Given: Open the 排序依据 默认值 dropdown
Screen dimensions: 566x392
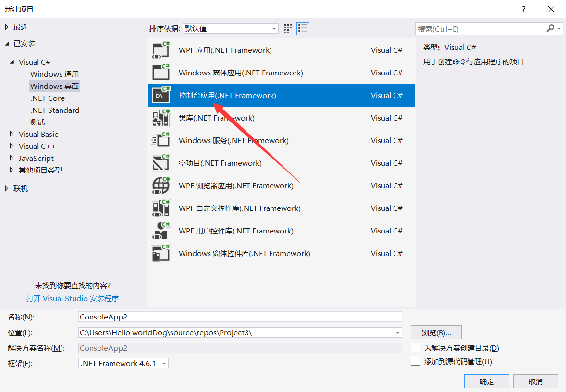Looking at the screenshot, I should (231, 28).
